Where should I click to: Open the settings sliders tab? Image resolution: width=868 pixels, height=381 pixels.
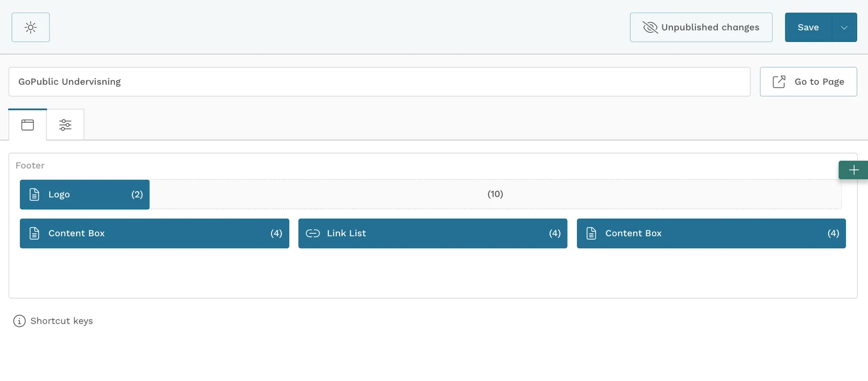click(65, 125)
